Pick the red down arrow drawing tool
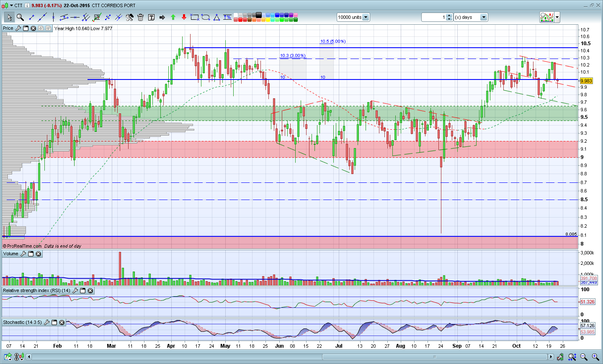 tap(184, 17)
